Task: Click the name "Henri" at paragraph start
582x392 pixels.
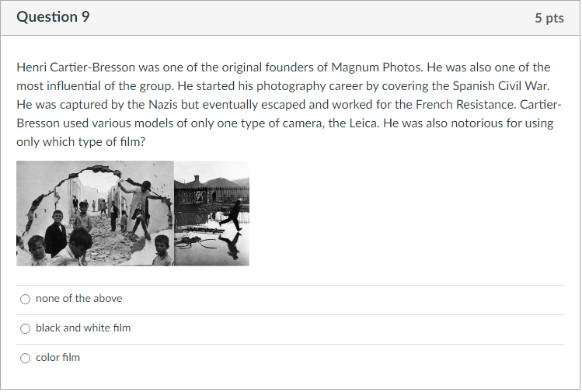Action: tap(32, 67)
